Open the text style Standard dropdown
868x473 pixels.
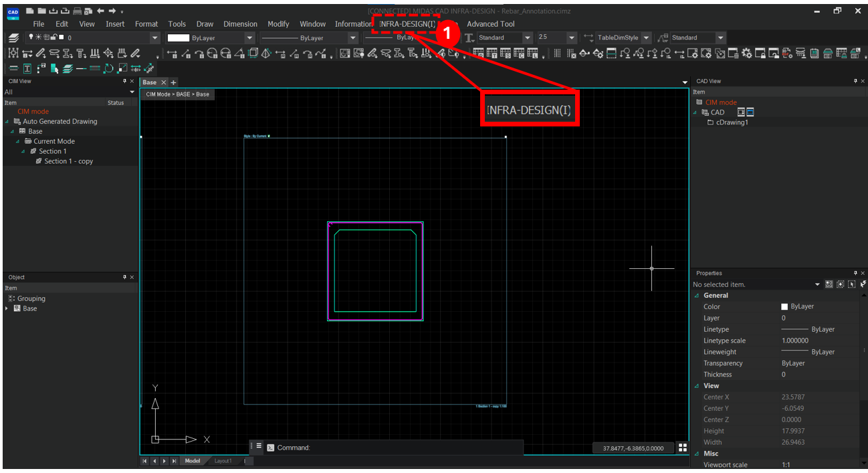click(x=527, y=38)
